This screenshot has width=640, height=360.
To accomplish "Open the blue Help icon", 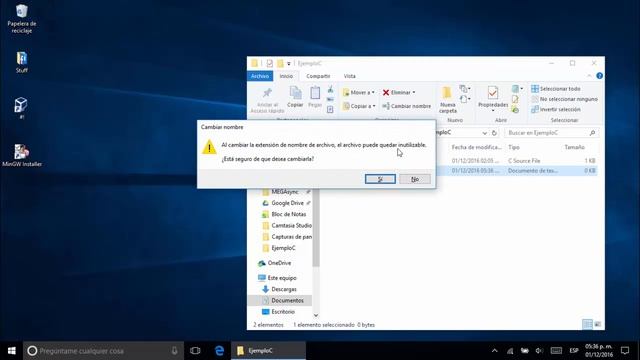I will coord(599,76).
